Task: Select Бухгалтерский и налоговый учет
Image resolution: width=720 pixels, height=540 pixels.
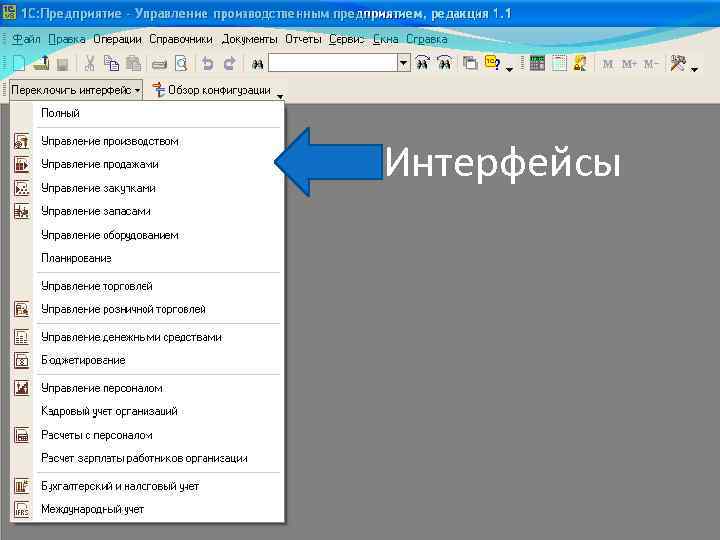Action: point(147,486)
